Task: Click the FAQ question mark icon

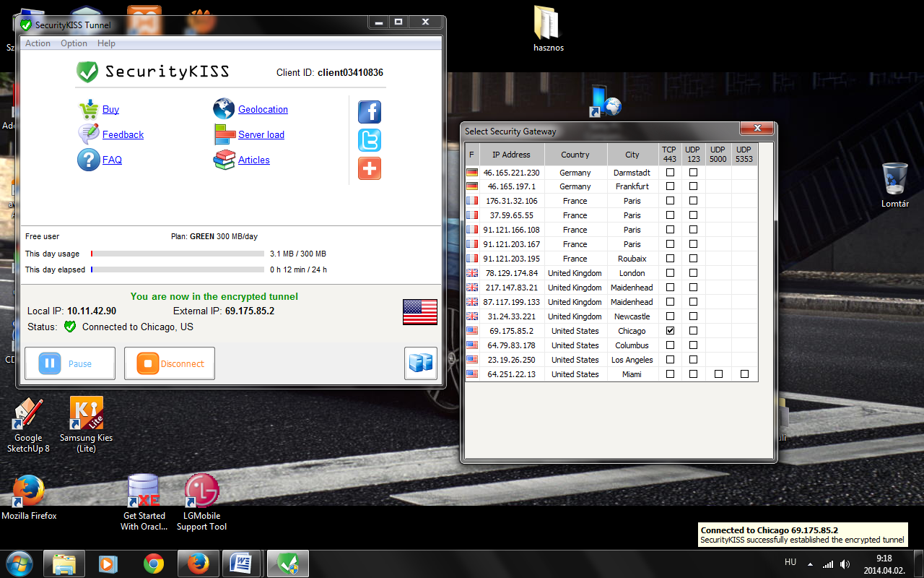Action: pyautogui.click(x=89, y=160)
